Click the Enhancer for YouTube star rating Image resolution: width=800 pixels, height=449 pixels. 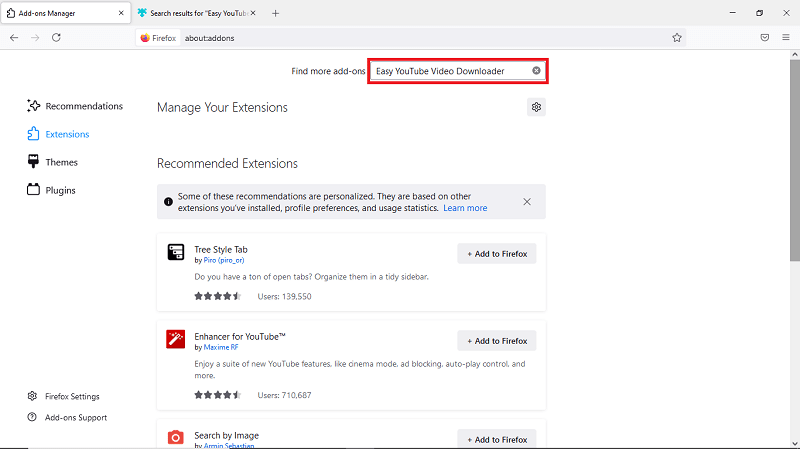217,395
